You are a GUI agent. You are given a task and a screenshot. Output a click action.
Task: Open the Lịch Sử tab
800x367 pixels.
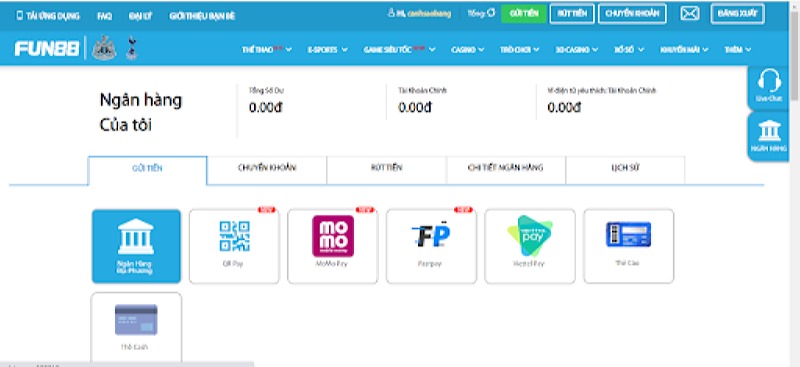(625, 168)
